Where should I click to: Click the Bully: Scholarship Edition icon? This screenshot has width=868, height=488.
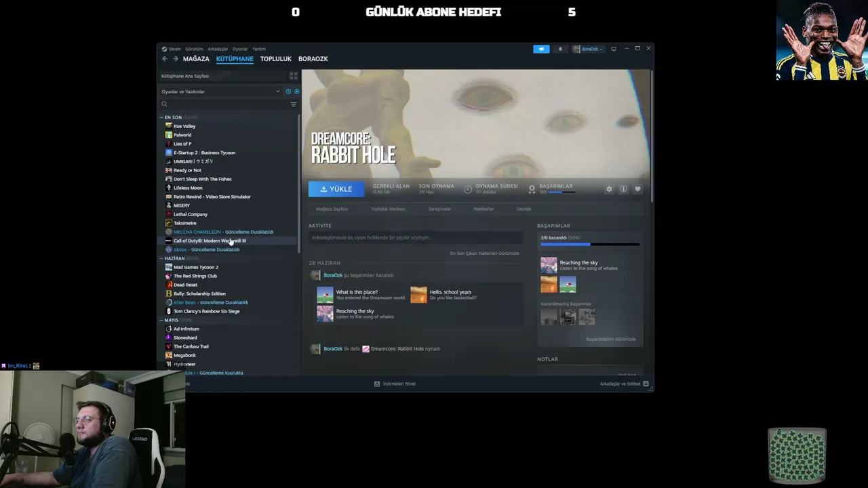pos(169,293)
